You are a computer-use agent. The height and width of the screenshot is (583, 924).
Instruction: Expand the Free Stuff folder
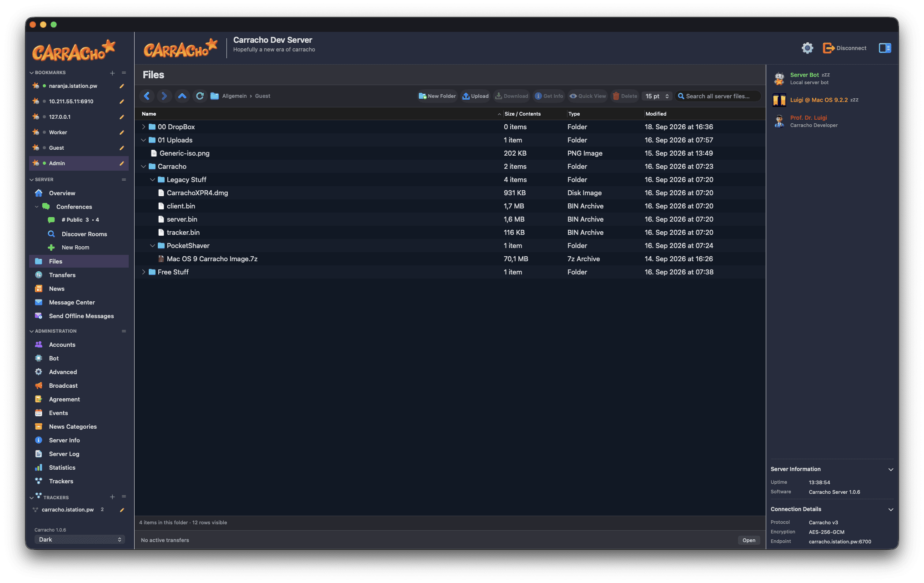tap(144, 272)
